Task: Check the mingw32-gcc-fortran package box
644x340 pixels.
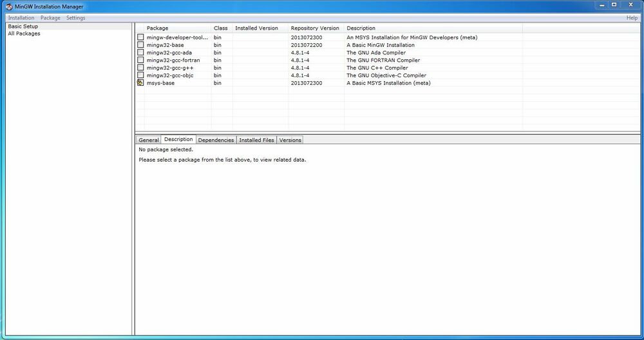Action: (x=140, y=60)
